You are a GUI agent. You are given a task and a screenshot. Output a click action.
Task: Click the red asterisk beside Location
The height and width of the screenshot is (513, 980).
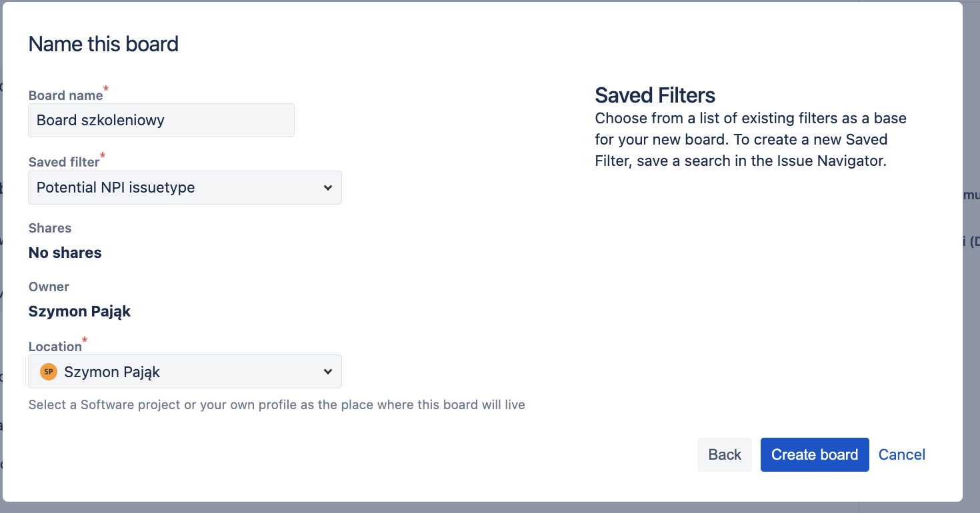coord(85,340)
